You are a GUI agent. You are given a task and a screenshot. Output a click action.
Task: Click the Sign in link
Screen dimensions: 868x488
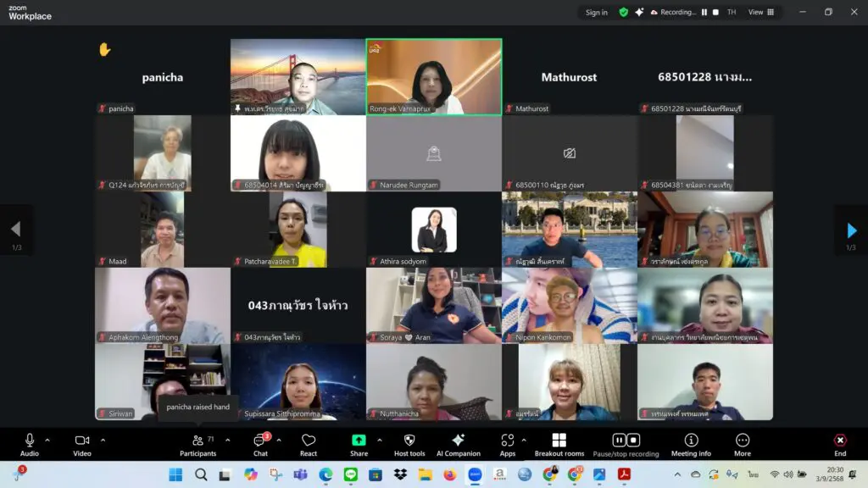(596, 13)
